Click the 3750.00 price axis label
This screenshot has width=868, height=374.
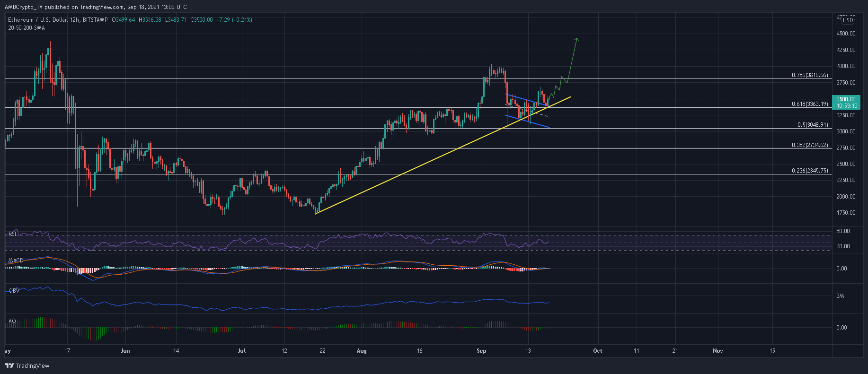[846, 83]
